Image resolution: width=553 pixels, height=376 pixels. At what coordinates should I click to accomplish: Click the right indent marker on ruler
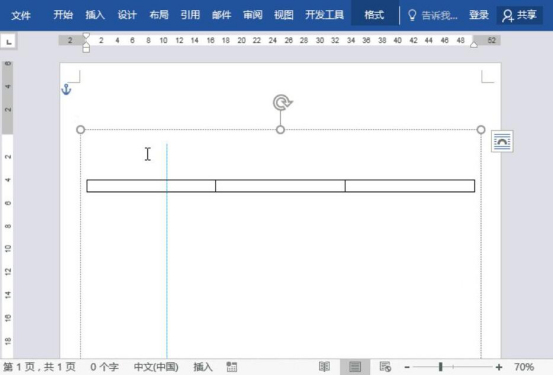point(474,44)
